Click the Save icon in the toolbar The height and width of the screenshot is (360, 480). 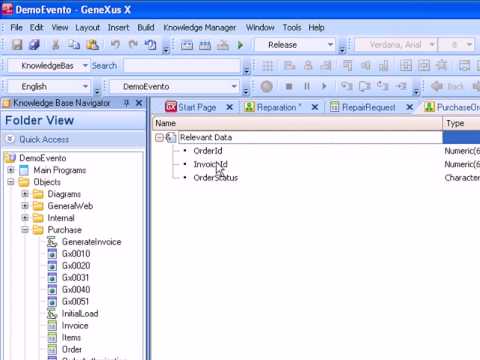(17, 45)
